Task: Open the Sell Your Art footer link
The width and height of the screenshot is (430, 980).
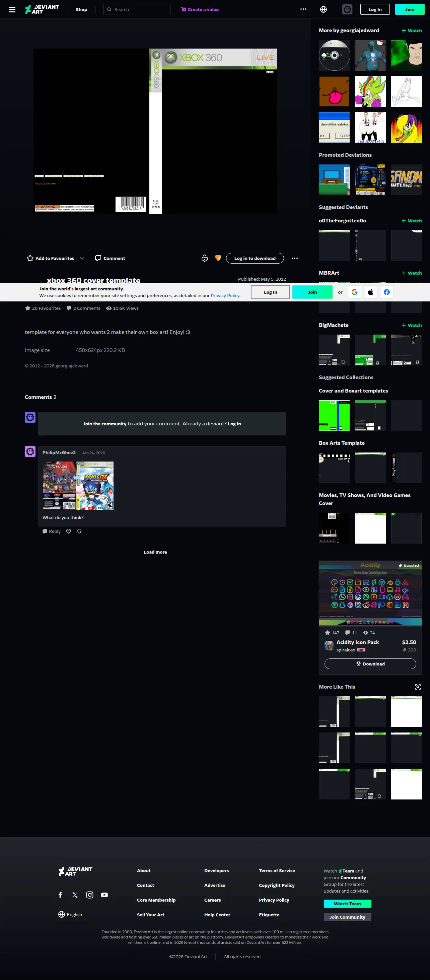Action: (151, 915)
